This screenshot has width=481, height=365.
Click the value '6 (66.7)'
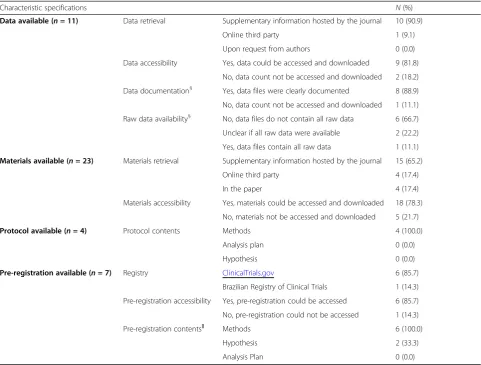pyautogui.click(x=407, y=119)
